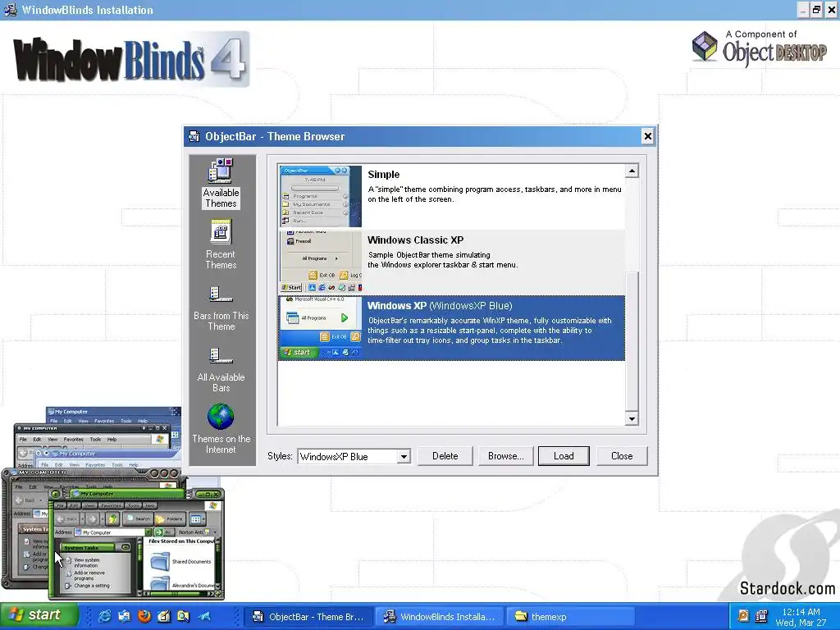Click the WindowBlinds 4 logo
The image size is (840, 630).
[x=130, y=59]
